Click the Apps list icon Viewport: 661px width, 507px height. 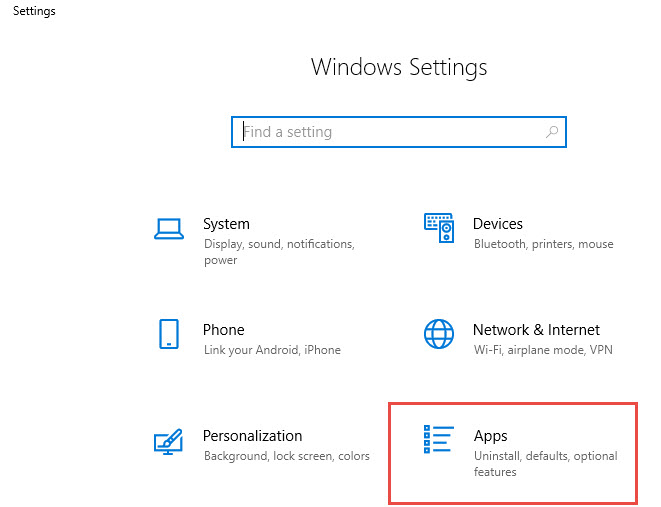(438, 441)
